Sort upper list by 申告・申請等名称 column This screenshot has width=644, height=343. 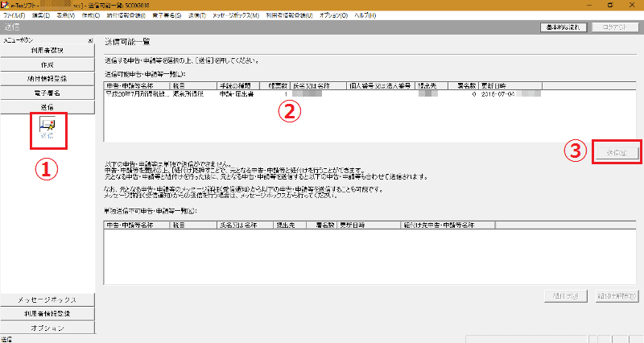pos(137,86)
